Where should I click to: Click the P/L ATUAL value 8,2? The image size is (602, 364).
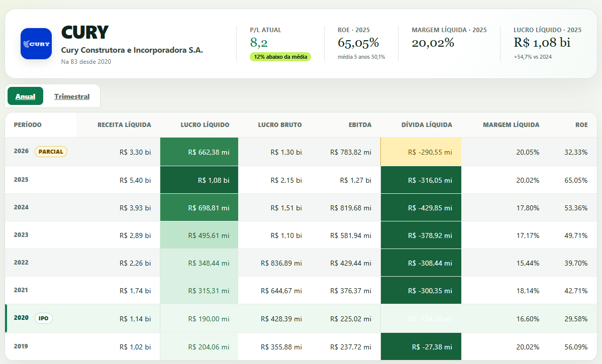click(259, 43)
